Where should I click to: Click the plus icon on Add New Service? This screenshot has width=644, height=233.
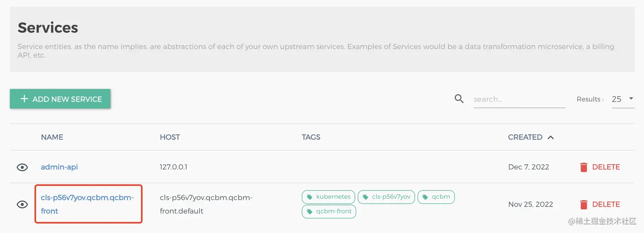point(24,99)
